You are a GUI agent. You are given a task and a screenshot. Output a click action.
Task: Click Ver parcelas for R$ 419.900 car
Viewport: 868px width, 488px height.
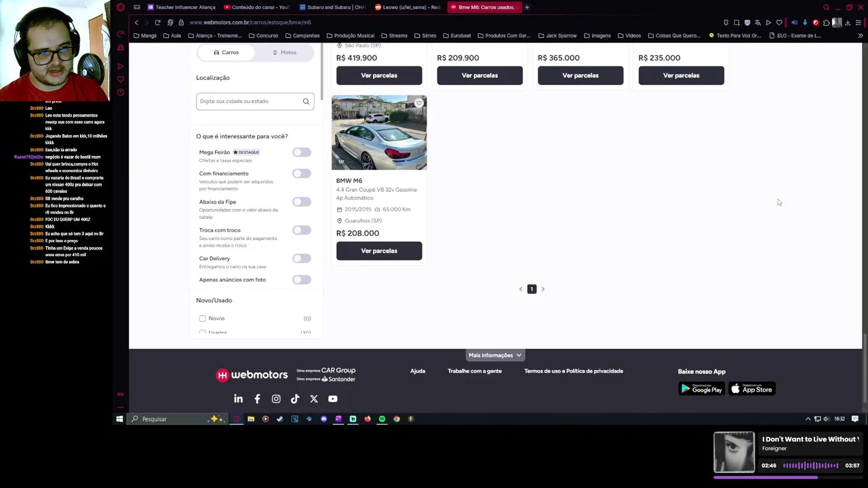coord(379,75)
